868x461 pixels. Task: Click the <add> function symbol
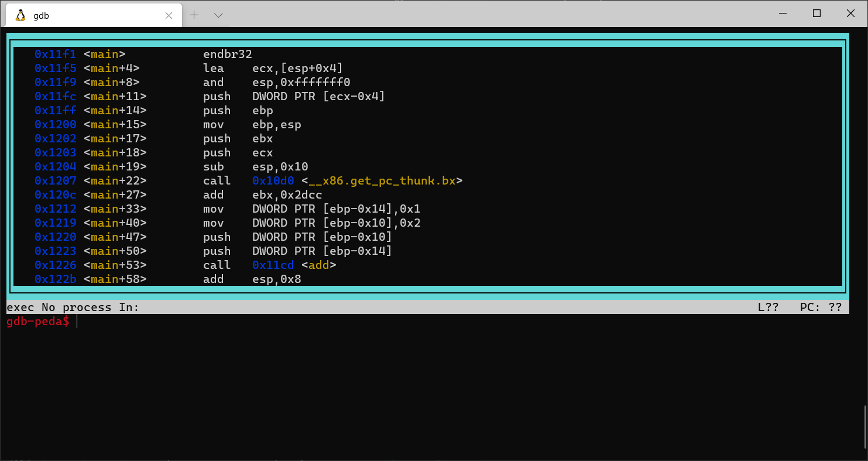319,265
